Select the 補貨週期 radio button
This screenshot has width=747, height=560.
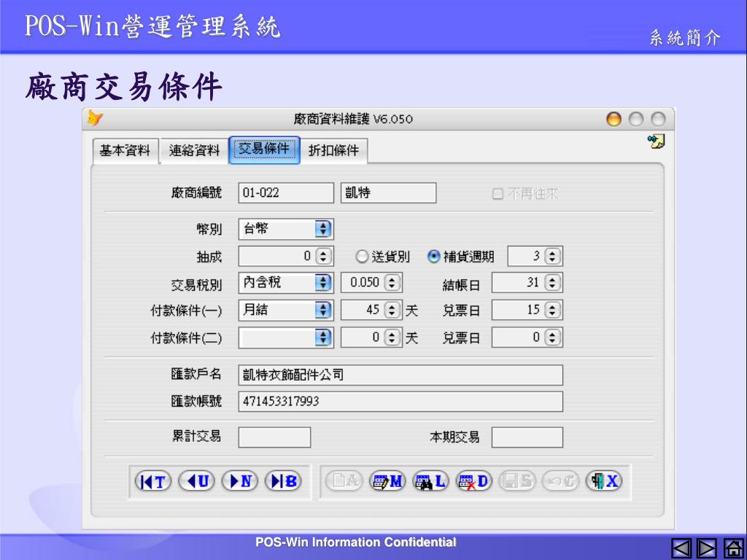433,257
